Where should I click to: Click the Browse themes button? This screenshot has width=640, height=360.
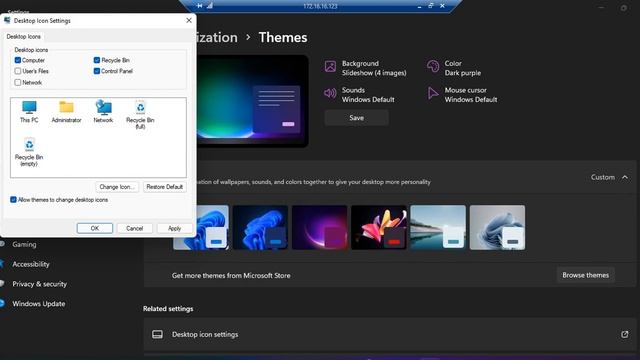(x=585, y=275)
